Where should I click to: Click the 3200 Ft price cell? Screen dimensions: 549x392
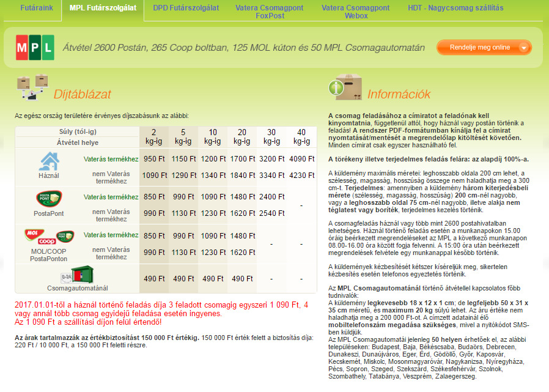click(x=271, y=158)
